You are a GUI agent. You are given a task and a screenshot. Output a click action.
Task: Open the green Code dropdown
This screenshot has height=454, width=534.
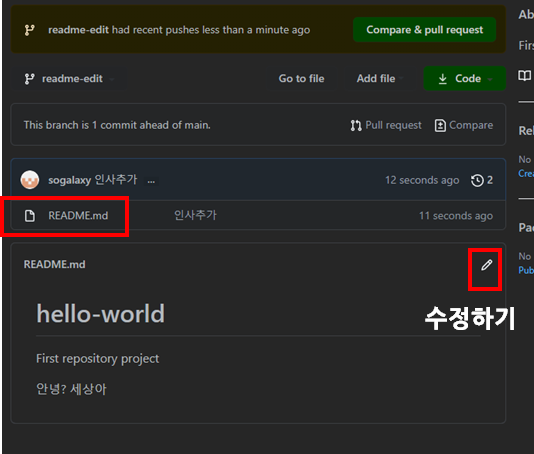tap(465, 79)
